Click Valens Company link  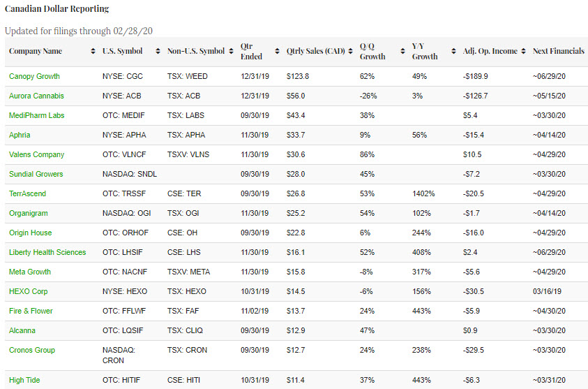tap(36, 154)
